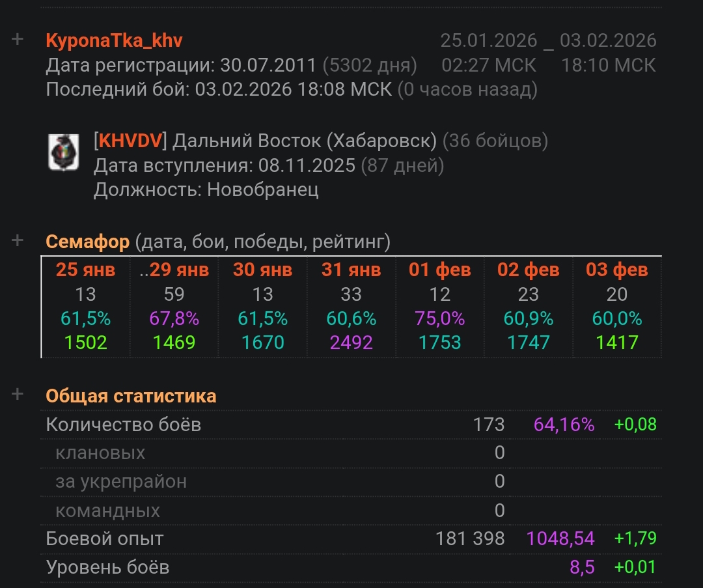Click the end date 03.02.2026
Screen dimensions: 703x588
tap(608, 40)
